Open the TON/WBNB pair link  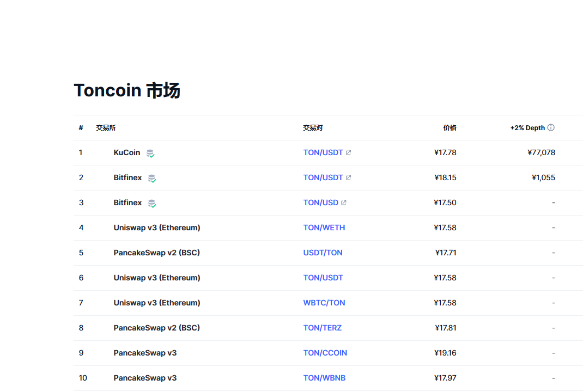pyautogui.click(x=324, y=378)
